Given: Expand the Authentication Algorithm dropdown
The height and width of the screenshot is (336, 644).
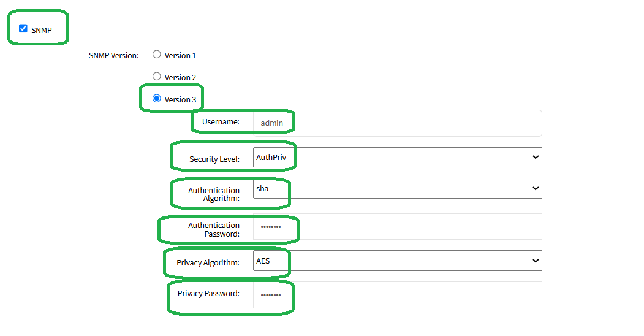Looking at the screenshot, I should (x=397, y=188).
